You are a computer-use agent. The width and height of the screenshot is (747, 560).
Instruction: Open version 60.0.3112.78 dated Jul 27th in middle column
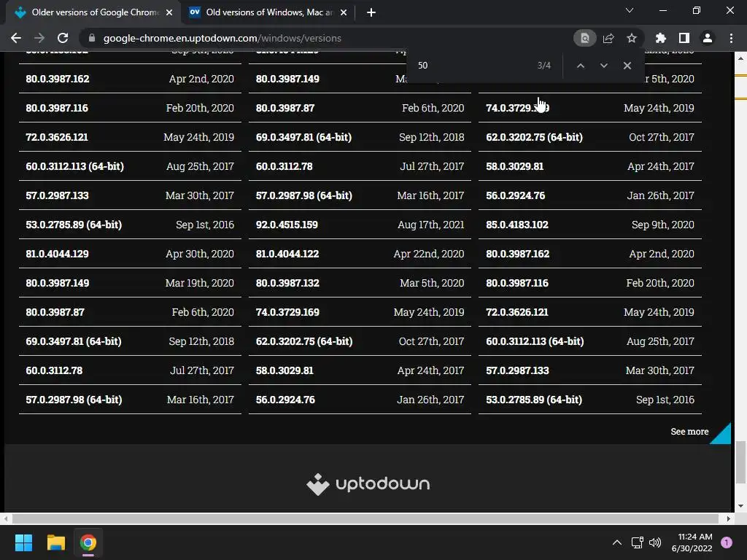[360, 166]
